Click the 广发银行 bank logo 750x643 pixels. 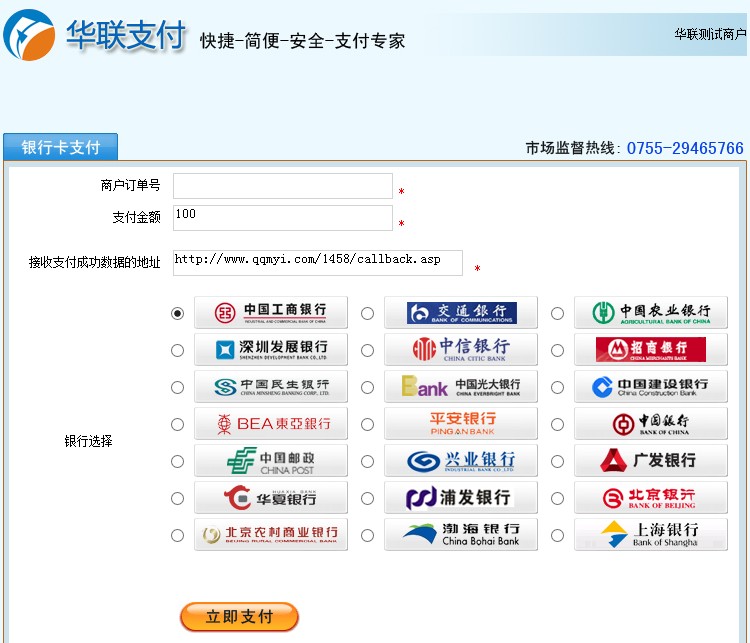tap(651, 461)
